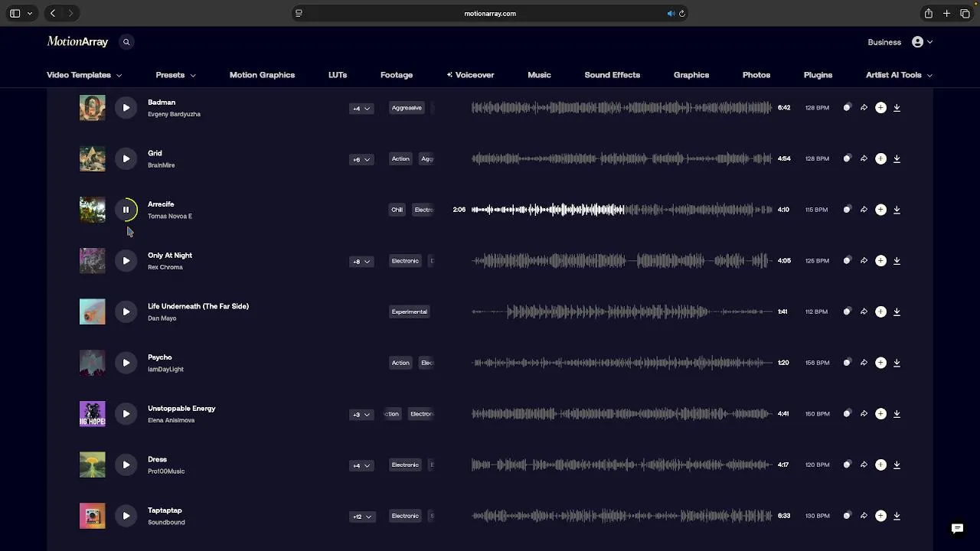Find tracks similar to Psycho

[847, 363]
